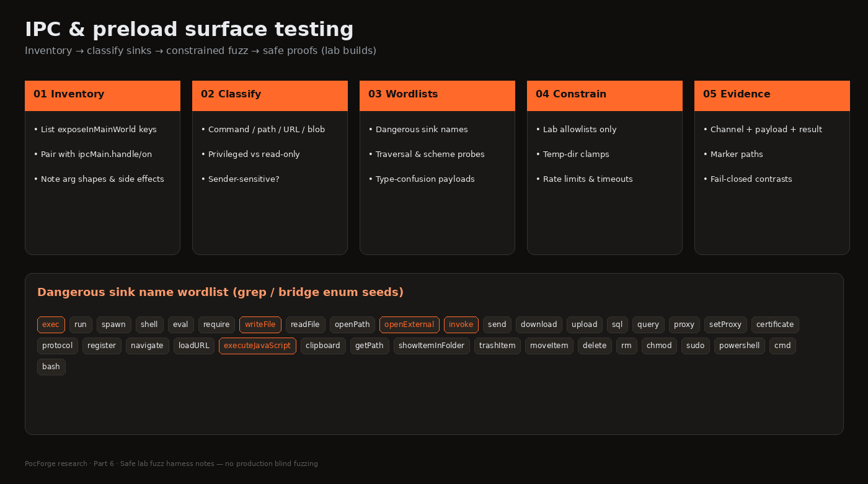Select the 'getPath' chip
This screenshot has height=484, width=868.
pos(370,346)
